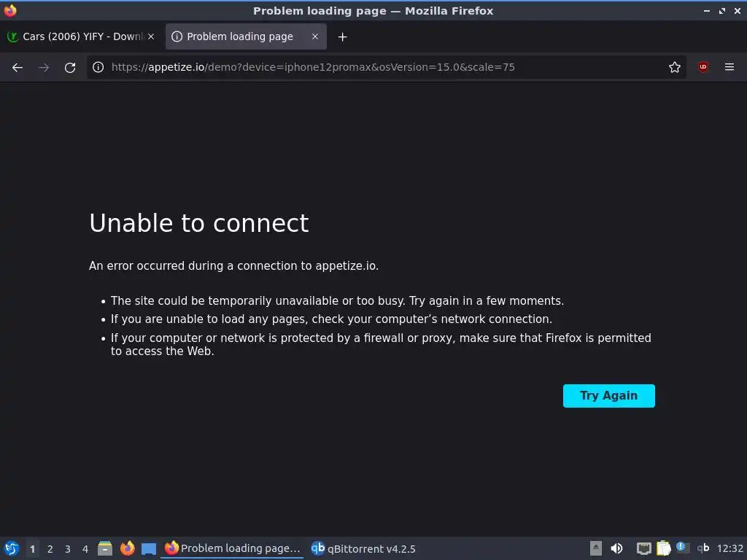
Task: Open removable media eject tray icon
Action: tap(596, 548)
